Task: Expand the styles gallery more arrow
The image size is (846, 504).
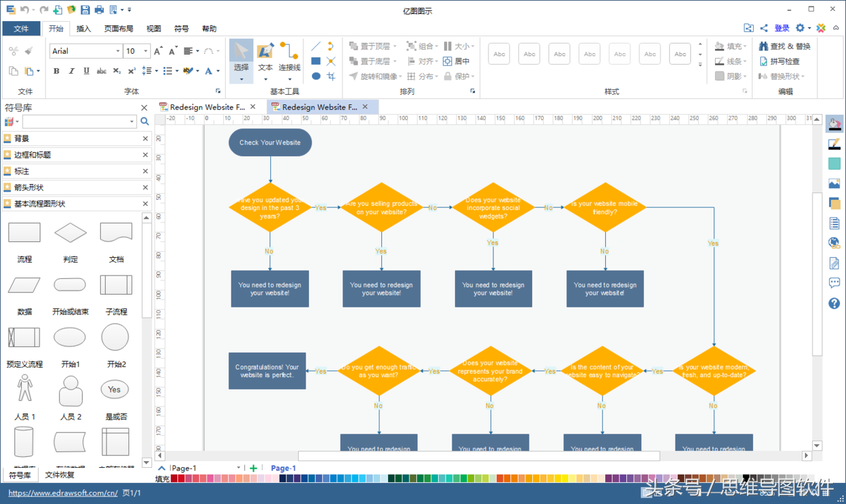Action: pyautogui.click(x=700, y=65)
